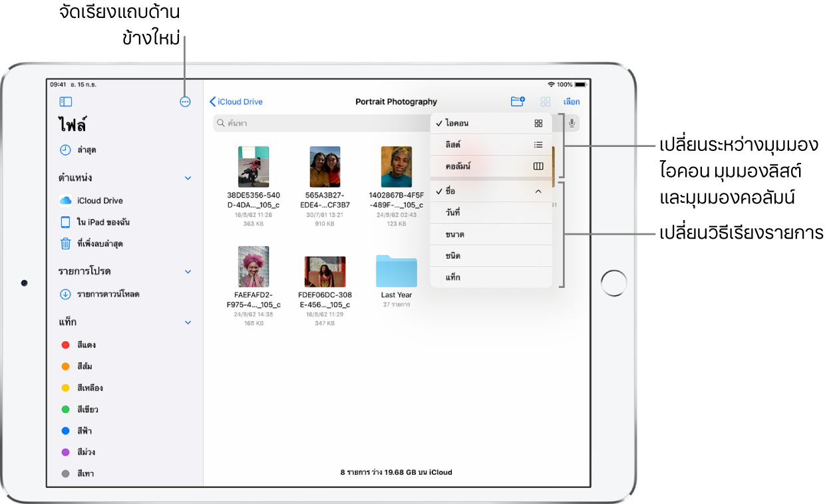Open รายการดาวน์โหลด download icon
This screenshot has height=504, width=837.
pyautogui.click(x=65, y=294)
